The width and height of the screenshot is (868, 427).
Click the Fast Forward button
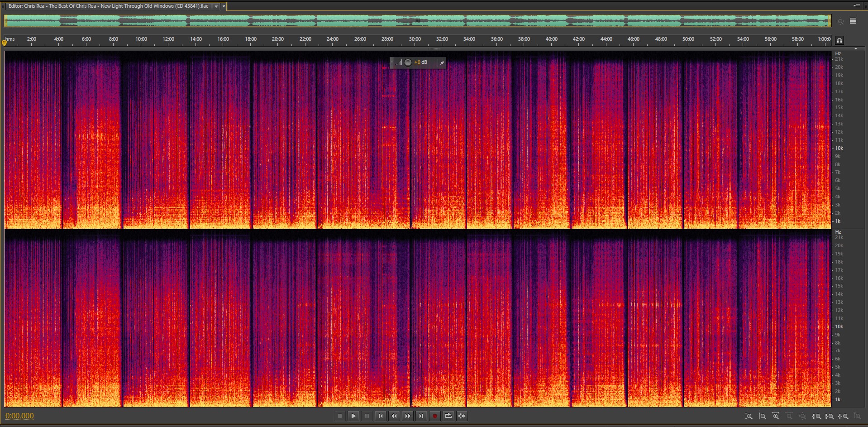(408, 416)
